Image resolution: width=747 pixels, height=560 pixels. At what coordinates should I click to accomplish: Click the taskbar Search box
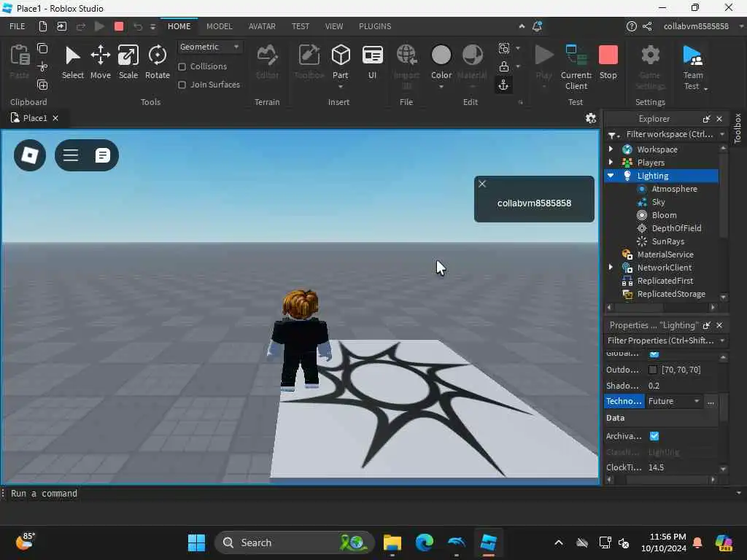[294, 542]
